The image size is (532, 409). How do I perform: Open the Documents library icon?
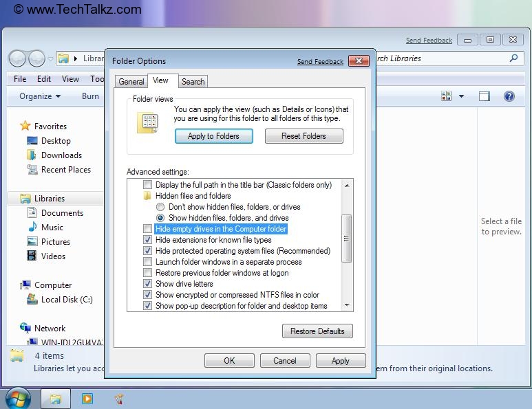click(32, 213)
